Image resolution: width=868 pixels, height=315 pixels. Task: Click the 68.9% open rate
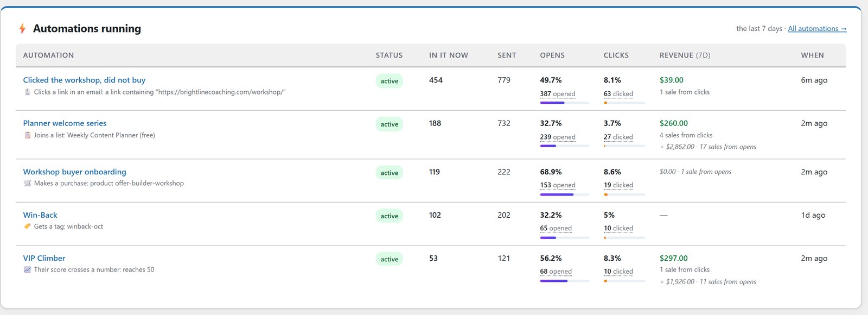pos(551,172)
